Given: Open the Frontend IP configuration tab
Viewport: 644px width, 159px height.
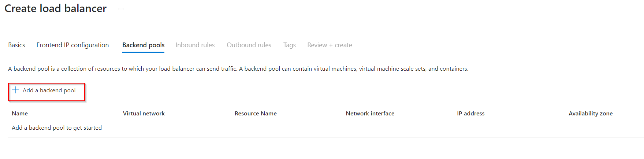Looking at the screenshot, I should (72, 45).
